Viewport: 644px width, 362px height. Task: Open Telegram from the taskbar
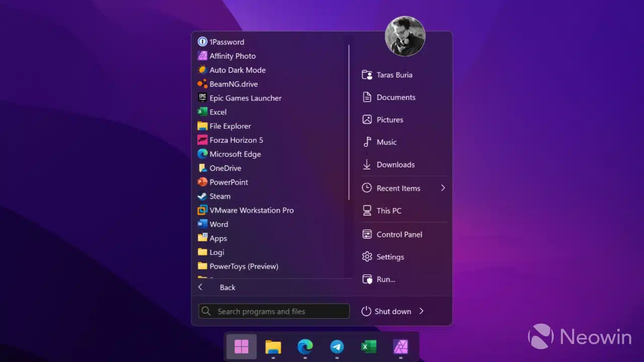[337, 347]
